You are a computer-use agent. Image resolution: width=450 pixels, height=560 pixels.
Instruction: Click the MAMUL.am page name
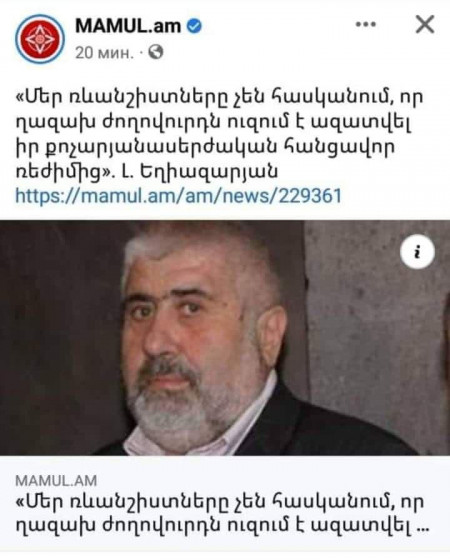coord(128,26)
